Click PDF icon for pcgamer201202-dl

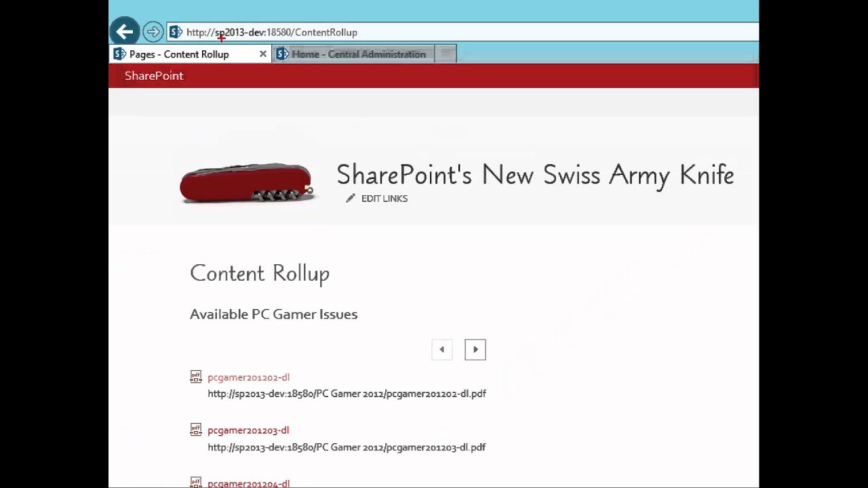point(196,376)
